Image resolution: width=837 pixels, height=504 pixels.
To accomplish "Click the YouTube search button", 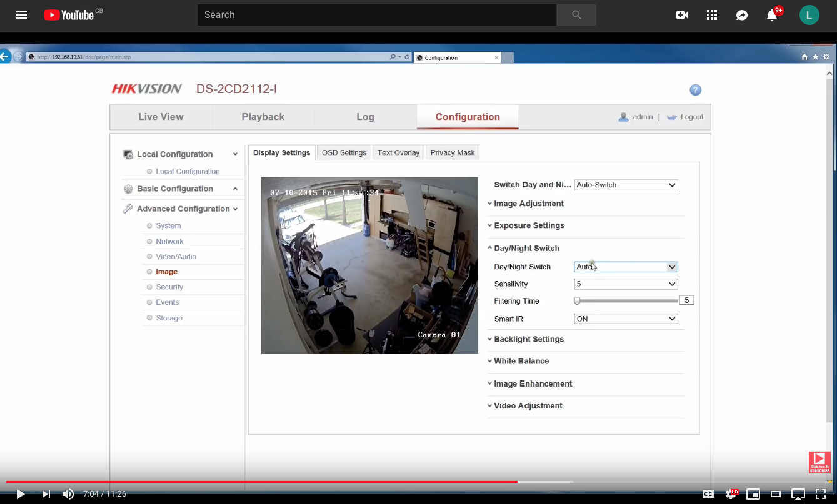I will point(576,15).
